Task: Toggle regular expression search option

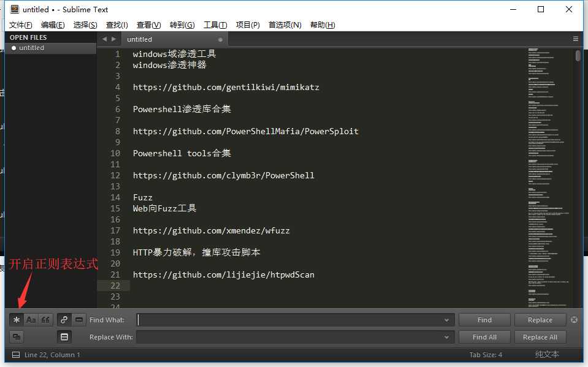Action: pos(16,320)
